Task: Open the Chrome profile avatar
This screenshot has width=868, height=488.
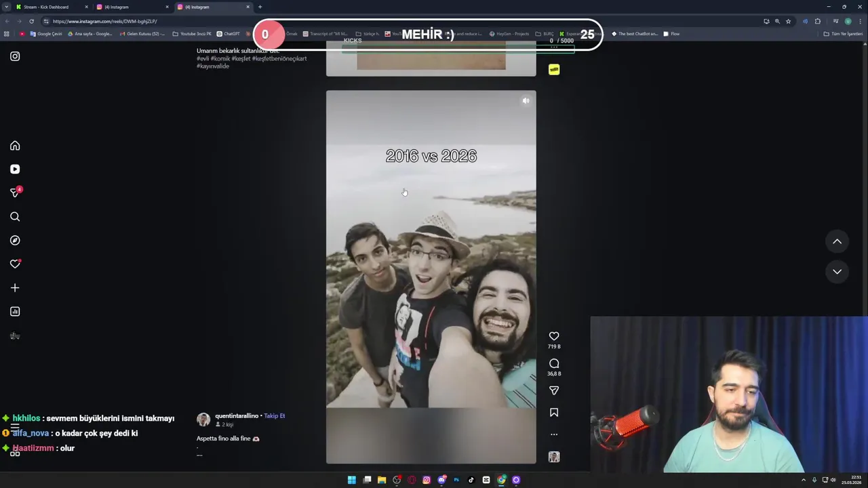Action: [x=848, y=21]
